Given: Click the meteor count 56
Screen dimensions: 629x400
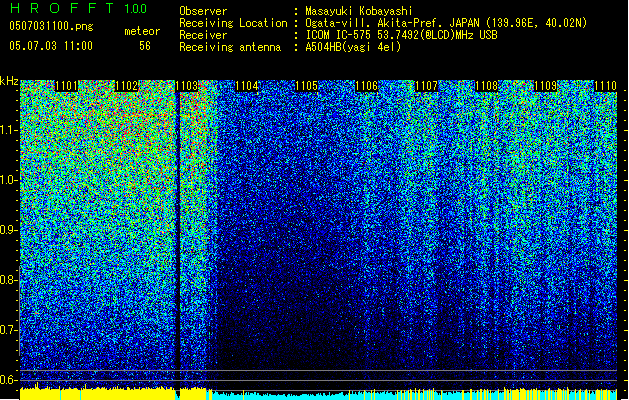Looking at the screenshot, I should click(x=145, y=46).
